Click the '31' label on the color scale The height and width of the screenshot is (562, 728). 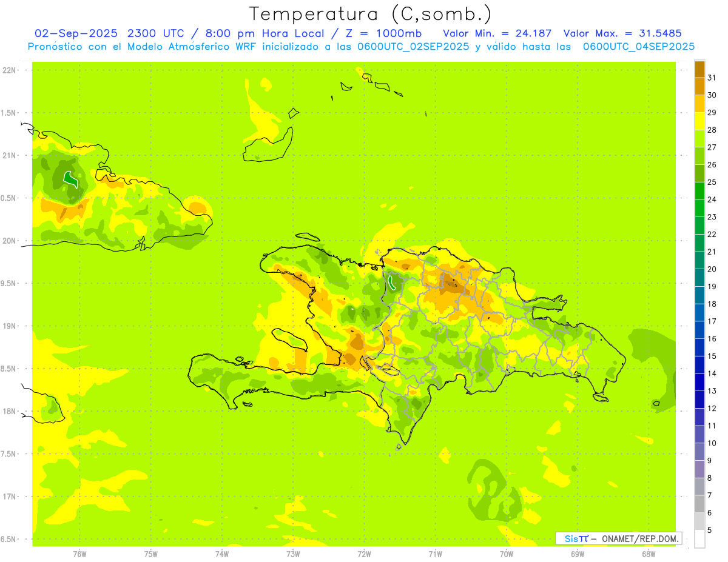click(712, 78)
